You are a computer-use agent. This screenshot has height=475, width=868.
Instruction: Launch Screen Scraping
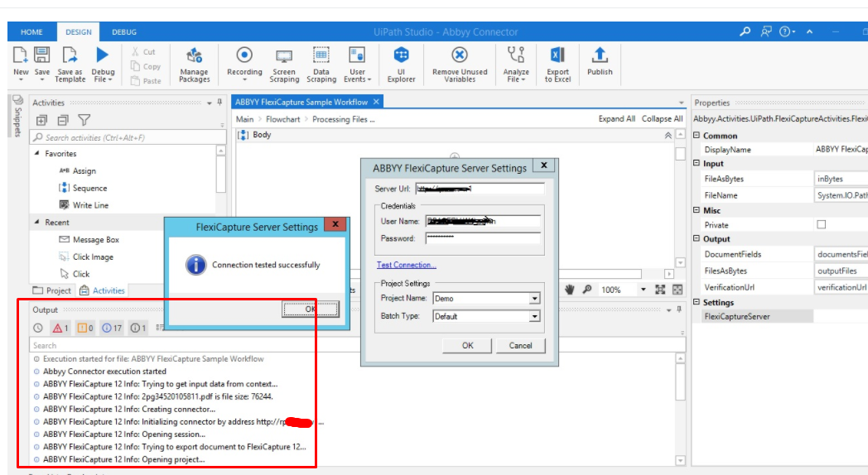(x=284, y=65)
